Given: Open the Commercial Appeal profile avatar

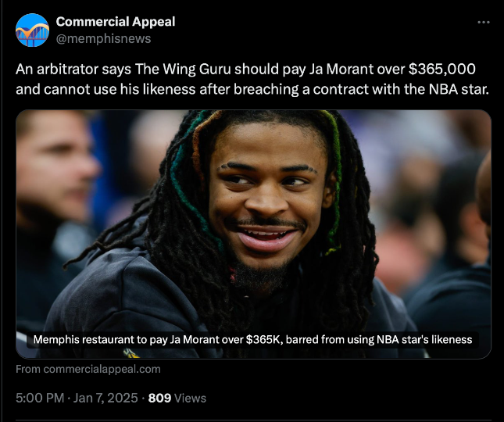Looking at the screenshot, I should coord(32,30).
